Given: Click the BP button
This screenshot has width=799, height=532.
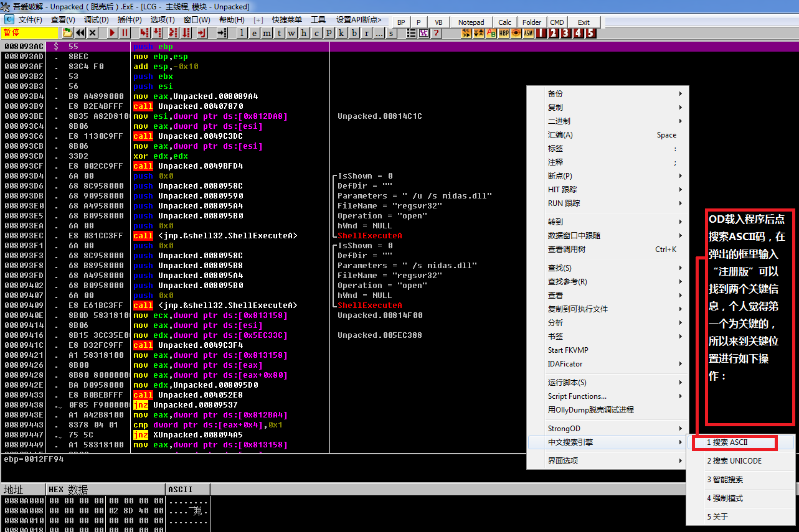Looking at the screenshot, I should pos(401,22).
